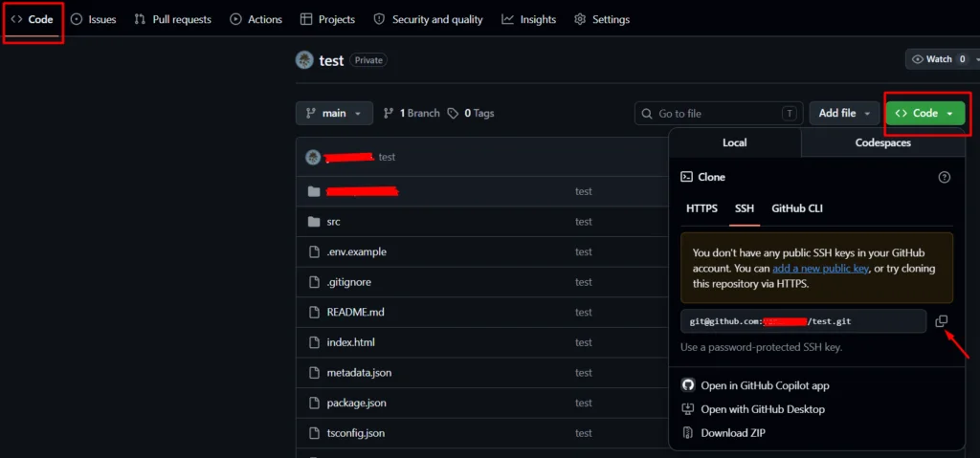
Task: Open Security and quality tab
Action: pyautogui.click(x=429, y=19)
